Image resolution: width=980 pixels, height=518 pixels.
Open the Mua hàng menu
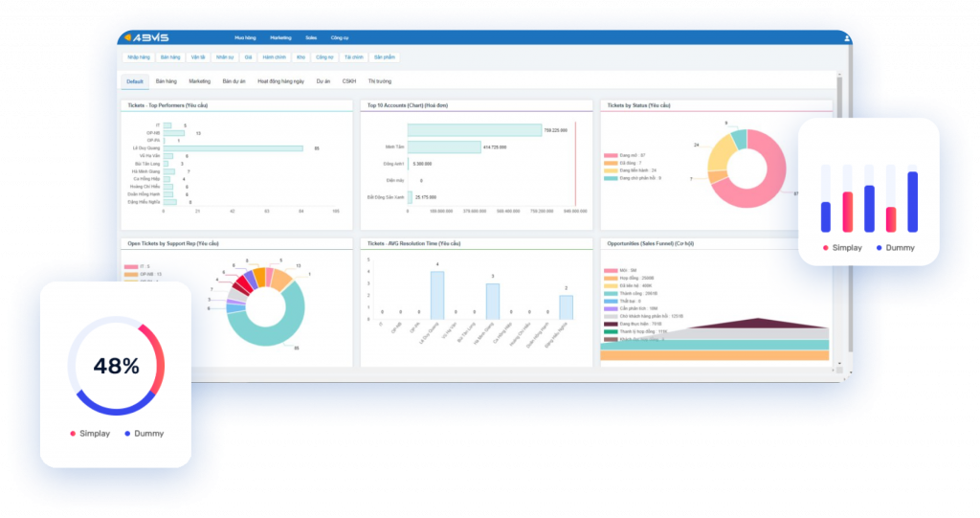(245, 37)
